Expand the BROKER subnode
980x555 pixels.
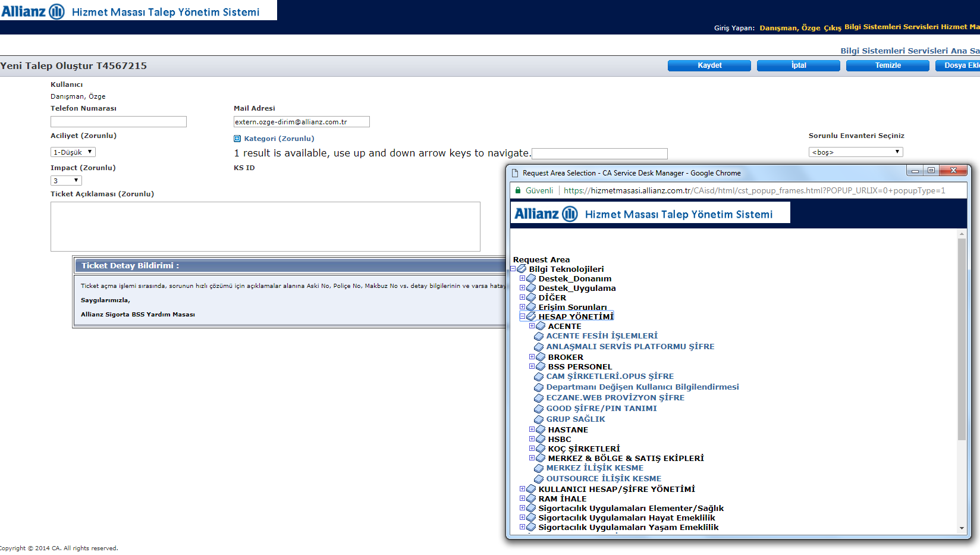pos(532,357)
